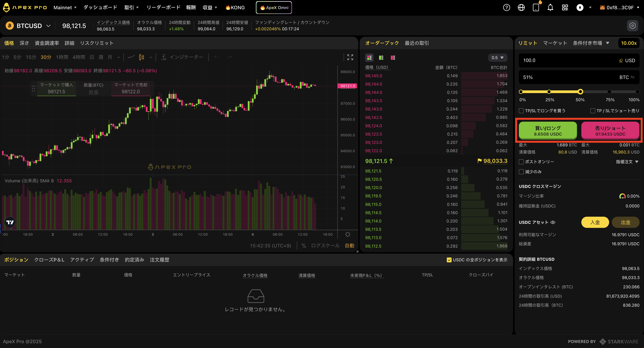The image size is (644, 348).
Task: Set the amount slider to 75%
Action: point(609,92)
